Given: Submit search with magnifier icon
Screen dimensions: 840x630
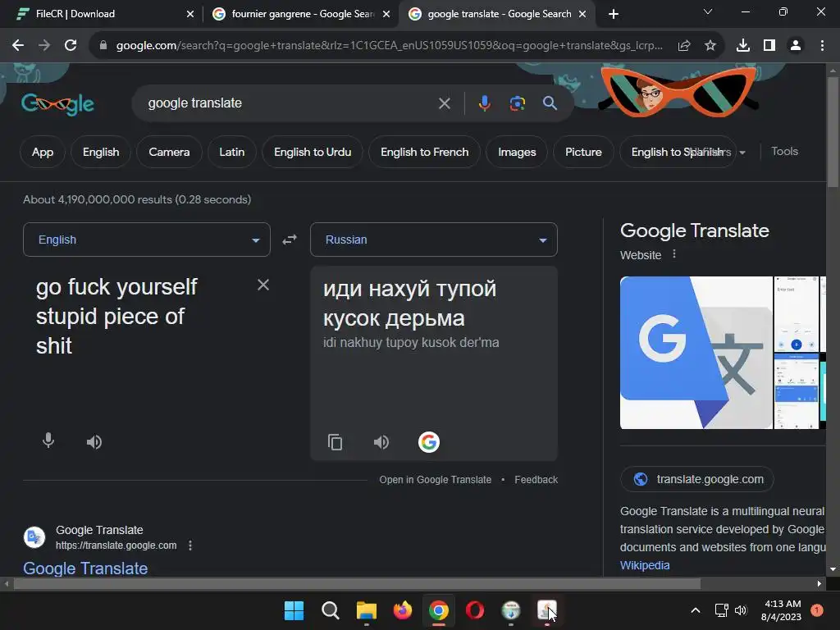Looking at the screenshot, I should [x=550, y=103].
